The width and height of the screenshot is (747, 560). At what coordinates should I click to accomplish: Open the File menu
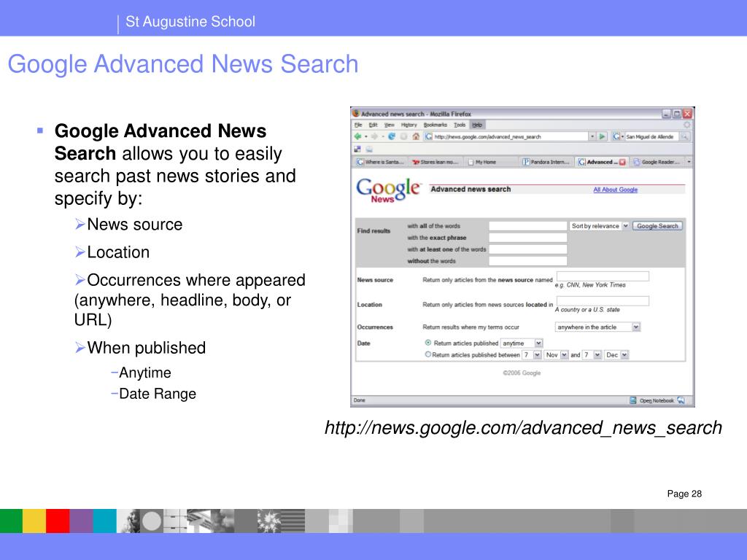(358, 125)
